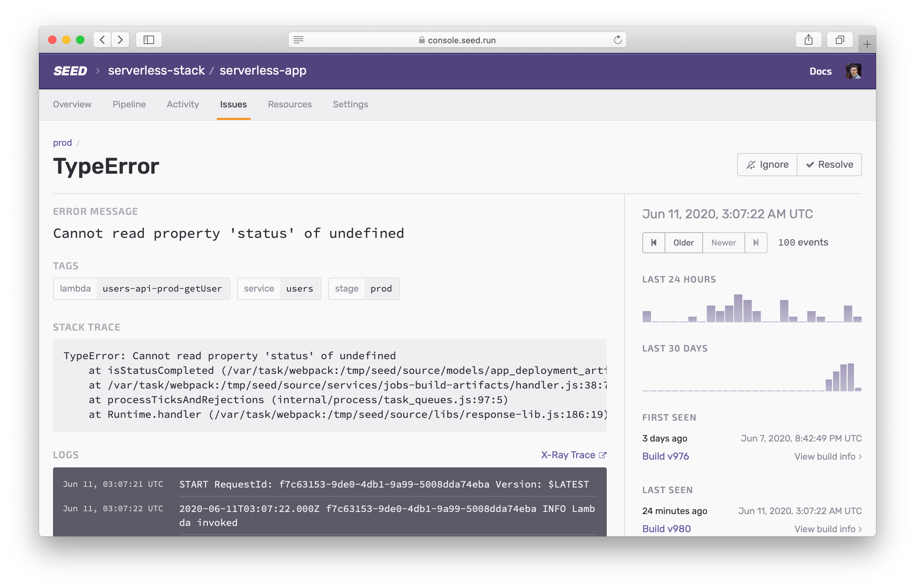Click the user avatar in header

(853, 71)
